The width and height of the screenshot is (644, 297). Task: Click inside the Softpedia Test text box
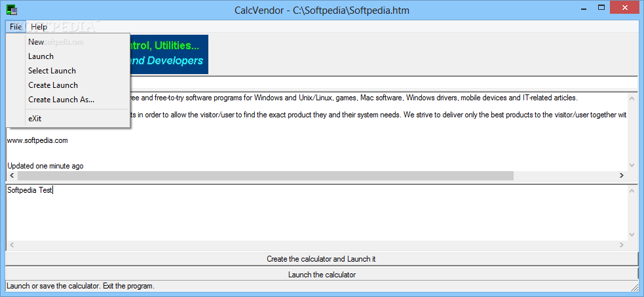click(x=316, y=214)
